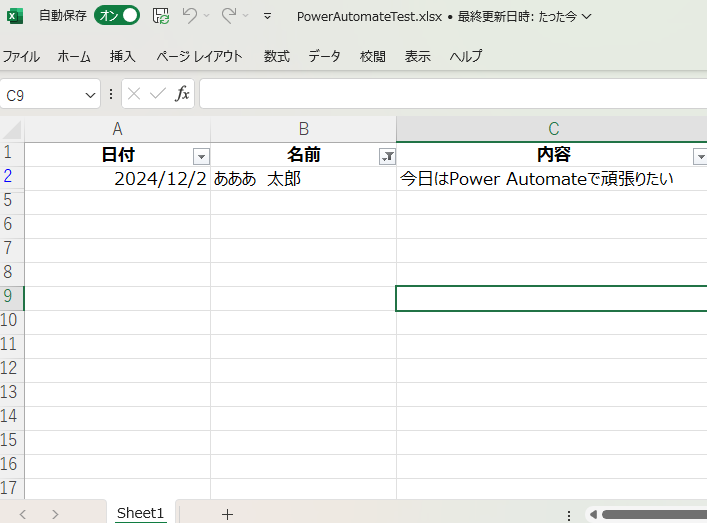Click the three-dot handle beside Name Box
This screenshot has width=707, height=523.
[110, 94]
